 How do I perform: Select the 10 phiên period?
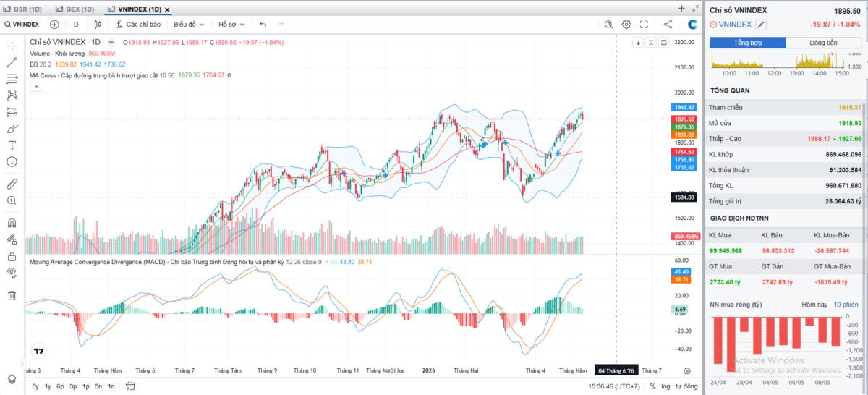click(x=846, y=305)
